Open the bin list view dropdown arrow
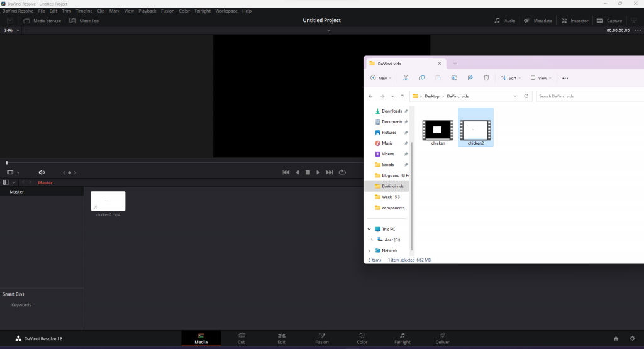This screenshot has width=644, height=349. (x=14, y=182)
